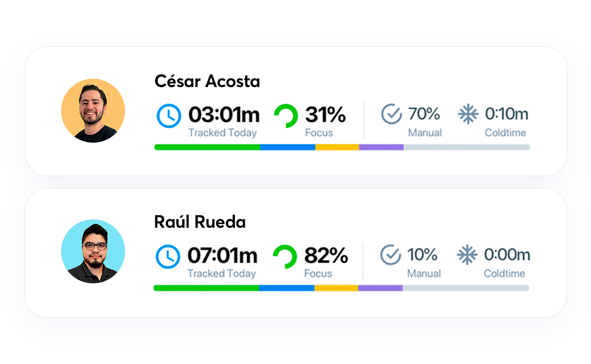Click Raúl's 0:00m coldtime value
This screenshot has width=591, height=364.
[507, 255]
